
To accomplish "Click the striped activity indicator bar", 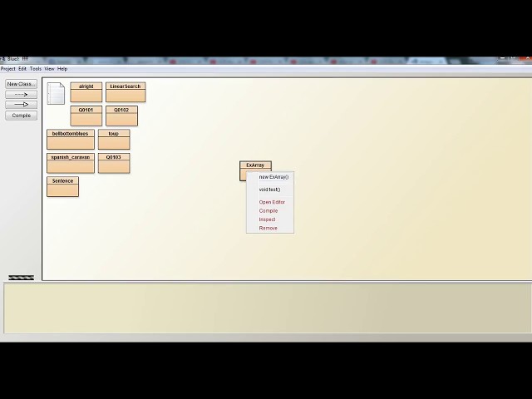I will pyautogui.click(x=22, y=278).
